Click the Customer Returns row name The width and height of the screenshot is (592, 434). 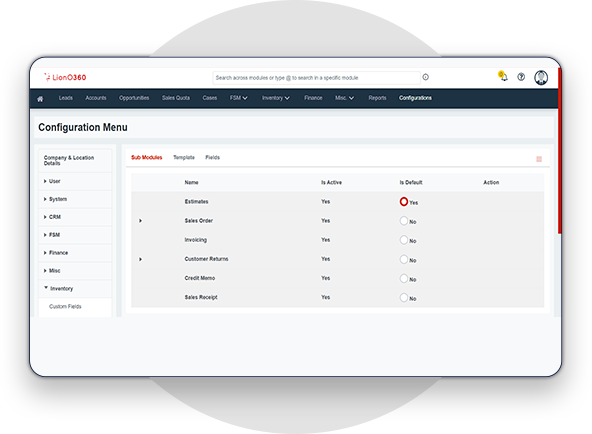click(x=207, y=259)
